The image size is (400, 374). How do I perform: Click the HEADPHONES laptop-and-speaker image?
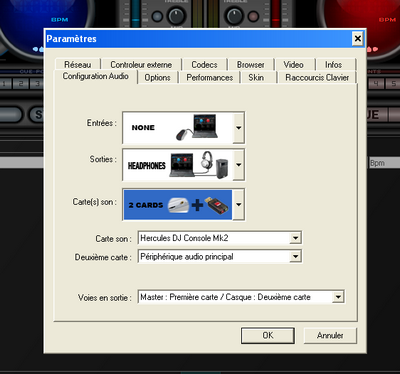pyautogui.click(x=178, y=165)
